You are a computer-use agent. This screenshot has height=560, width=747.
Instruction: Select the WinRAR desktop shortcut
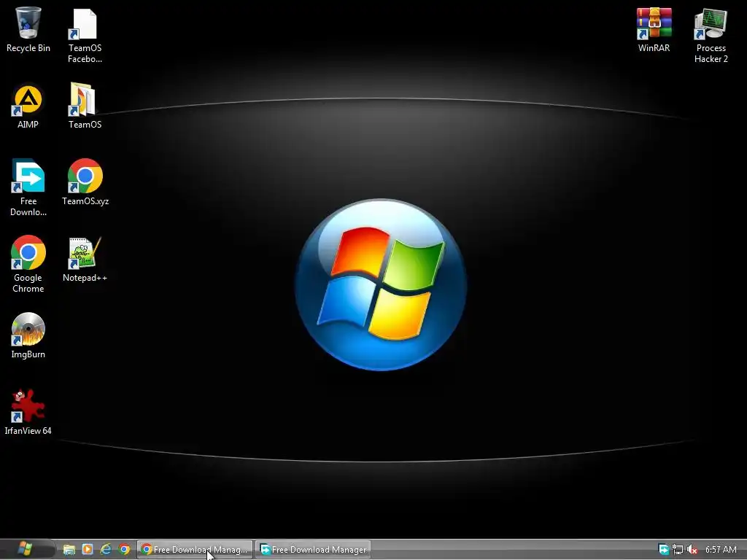(x=654, y=29)
